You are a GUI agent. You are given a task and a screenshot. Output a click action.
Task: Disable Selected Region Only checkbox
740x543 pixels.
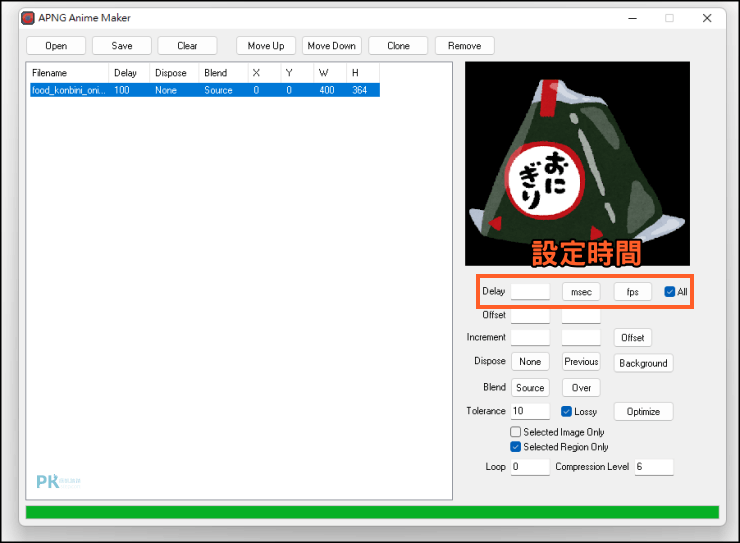coord(515,446)
